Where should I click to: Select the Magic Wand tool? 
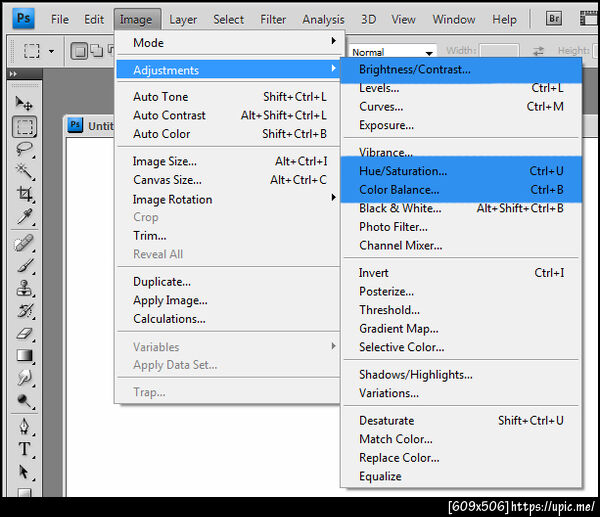(24, 172)
